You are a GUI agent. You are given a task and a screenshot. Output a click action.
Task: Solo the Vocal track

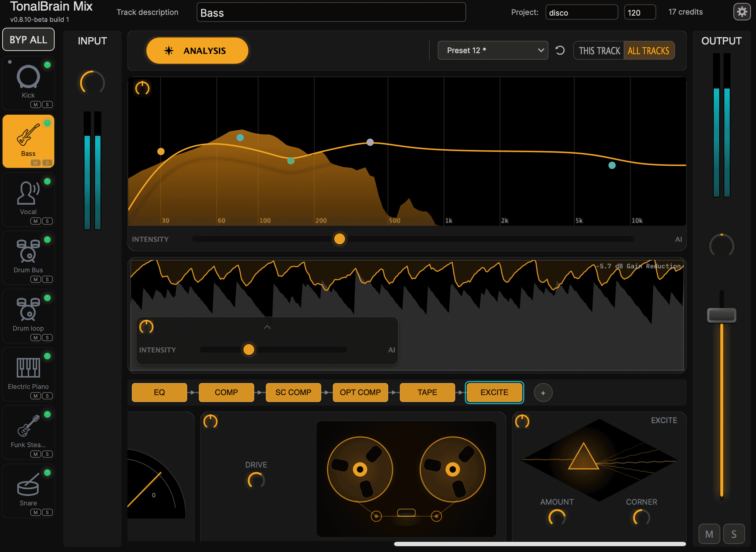pyautogui.click(x=47, y=221)
